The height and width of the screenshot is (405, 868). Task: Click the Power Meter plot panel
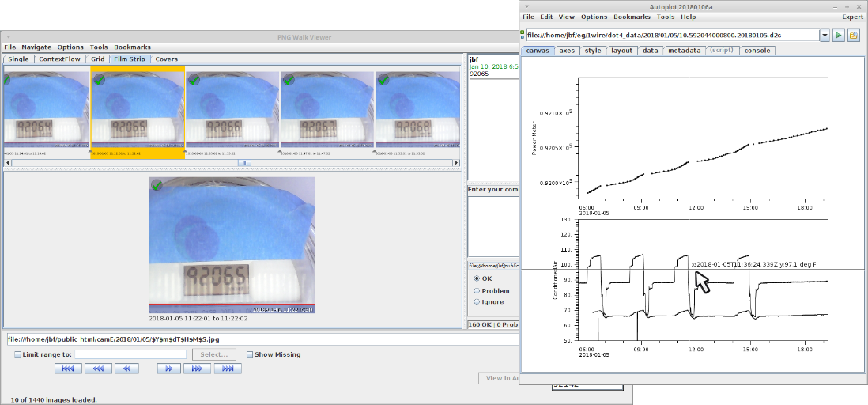pyautogui.click(x=703, y=138)
